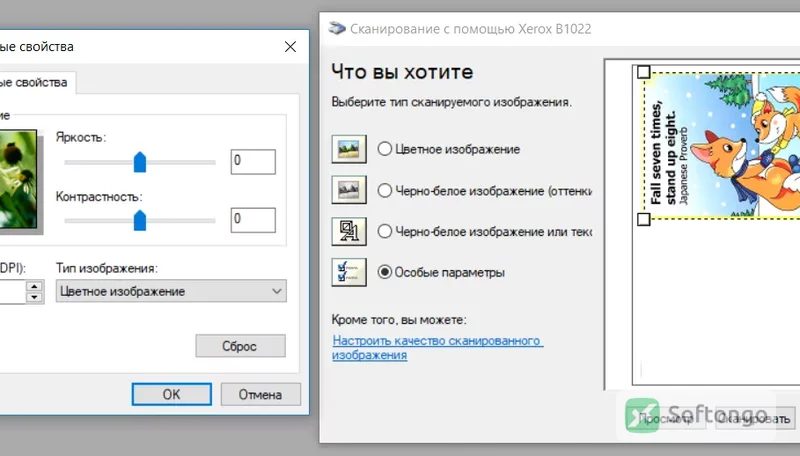Click the Яркость slider handle

pyautogui.click(x=140, y=162)
